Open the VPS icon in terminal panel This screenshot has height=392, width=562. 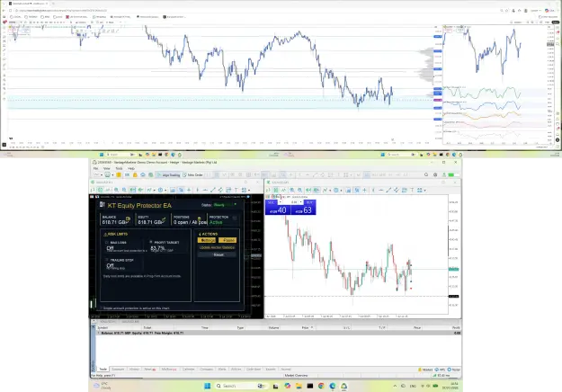click(440, 370)
